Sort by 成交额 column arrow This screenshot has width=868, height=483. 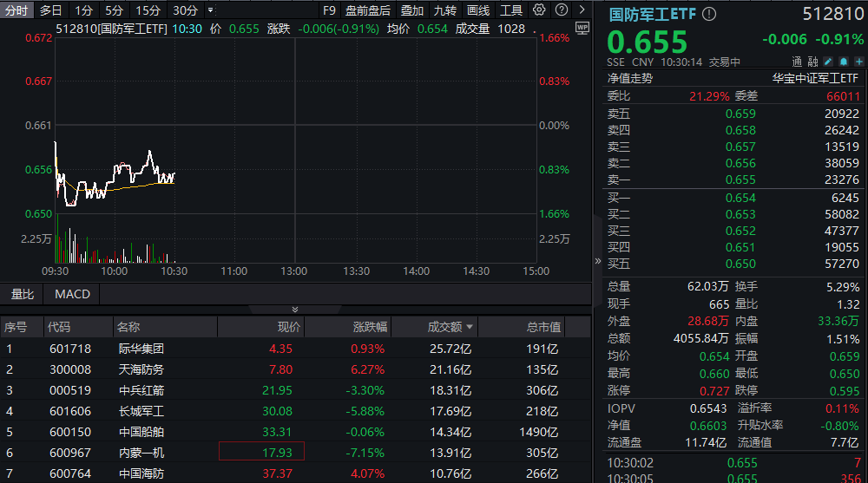pyautogui.click(x=470, y=327)
